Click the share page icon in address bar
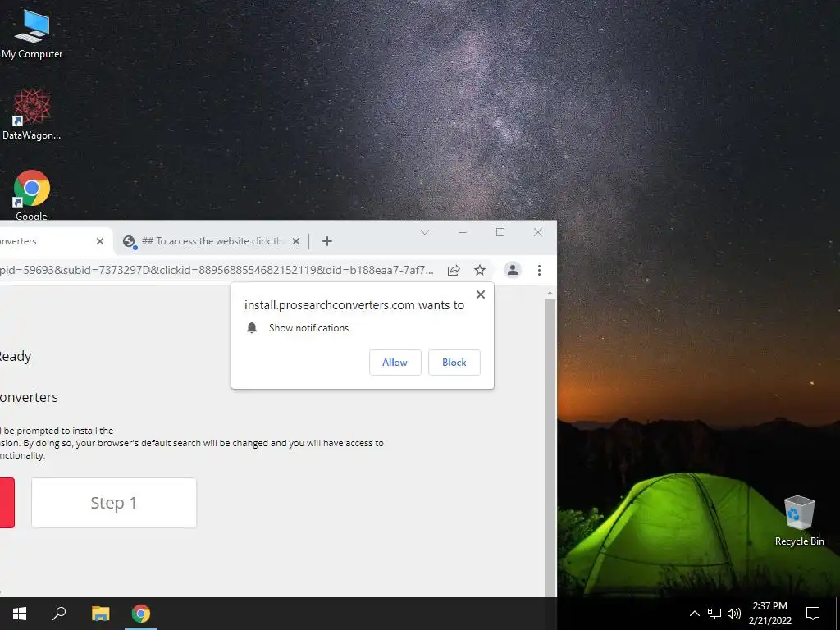The height and width of the screenshot is (630, 840). (x=454, y=270)
